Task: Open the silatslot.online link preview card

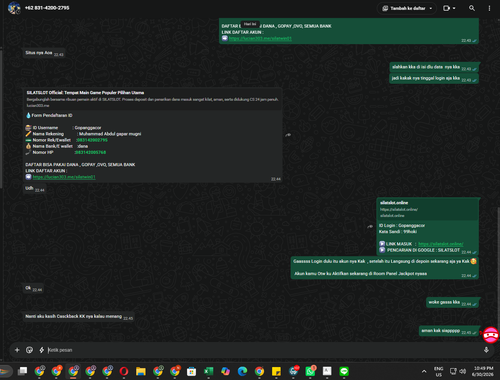Action: coord(428,209)
